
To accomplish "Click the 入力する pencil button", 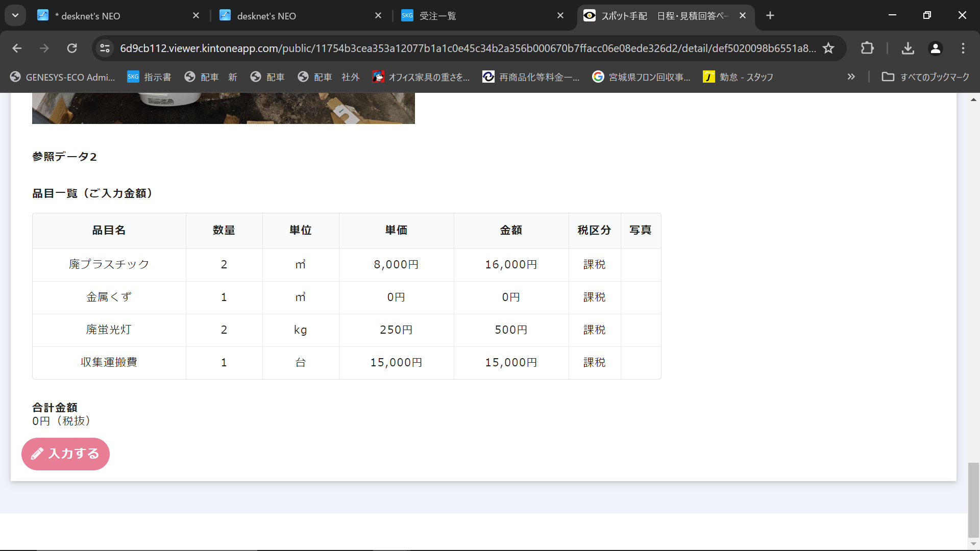I will point(65,454).
